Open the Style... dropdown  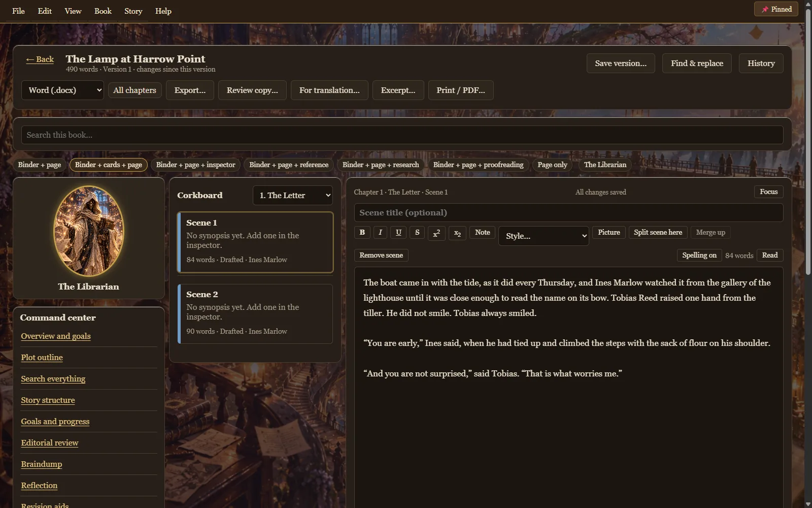click(544, 236)
